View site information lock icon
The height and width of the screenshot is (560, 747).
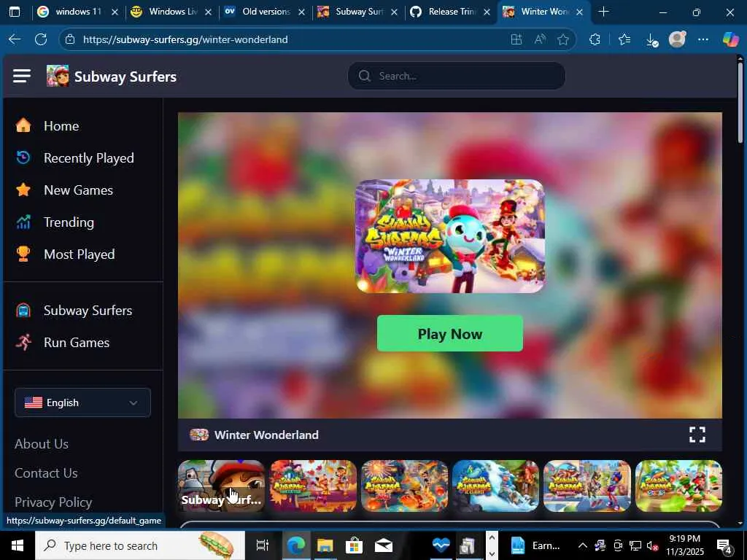pos(70,39)
